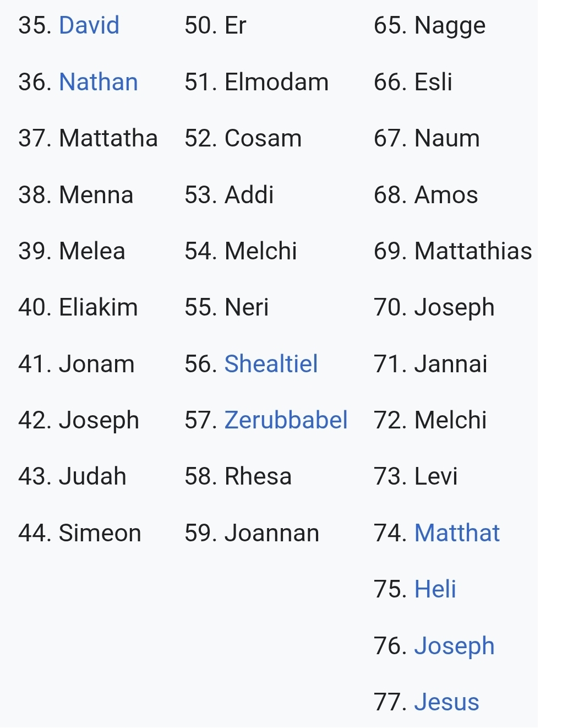Open the Nathan link
Image resolution: width=562 pixels, height=728 pixels.
click(99, 82)
